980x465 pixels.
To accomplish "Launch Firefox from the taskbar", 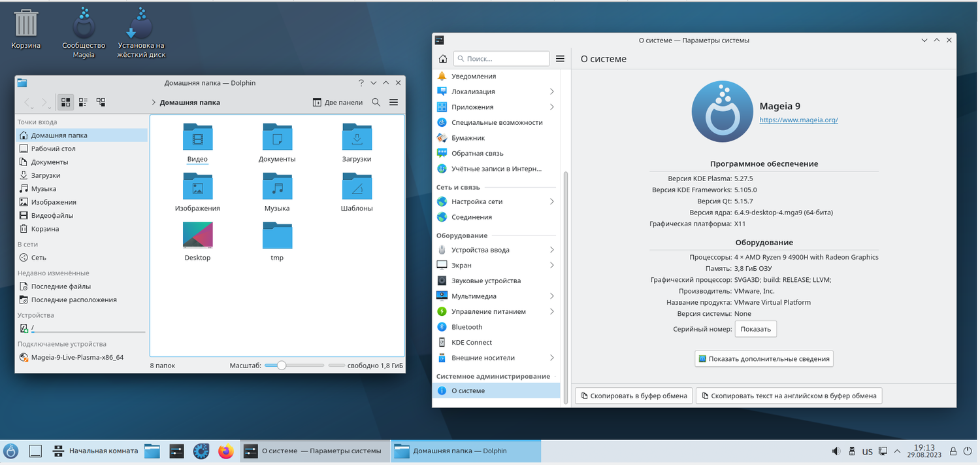I will [226, 451].
